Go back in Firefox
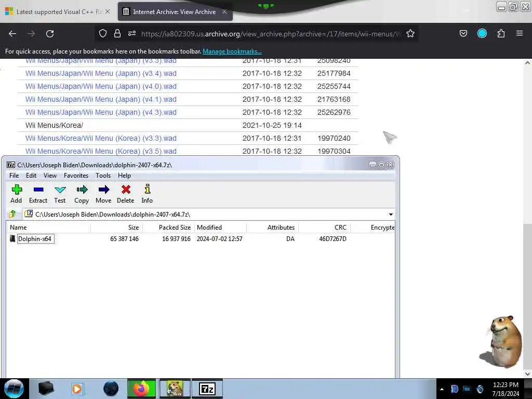The width and height of the screenshot is (532, 399). [x=12, y=34]
